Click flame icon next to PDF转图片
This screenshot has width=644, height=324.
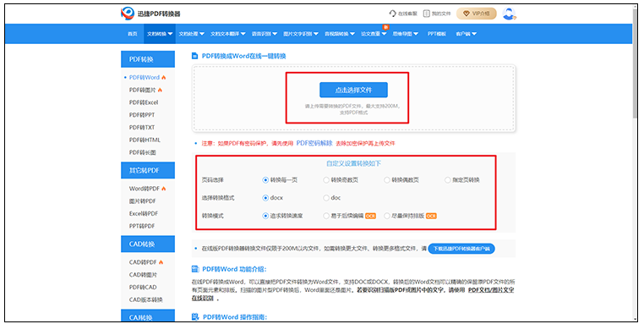point(160,90)
